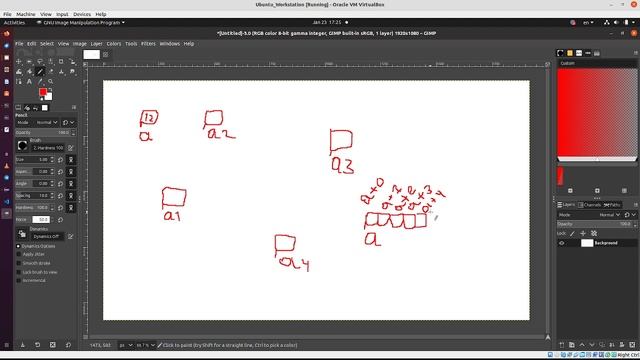Select the Paths tool in toolbox
The width and height of the screenshot is (640, 360).
19,82
